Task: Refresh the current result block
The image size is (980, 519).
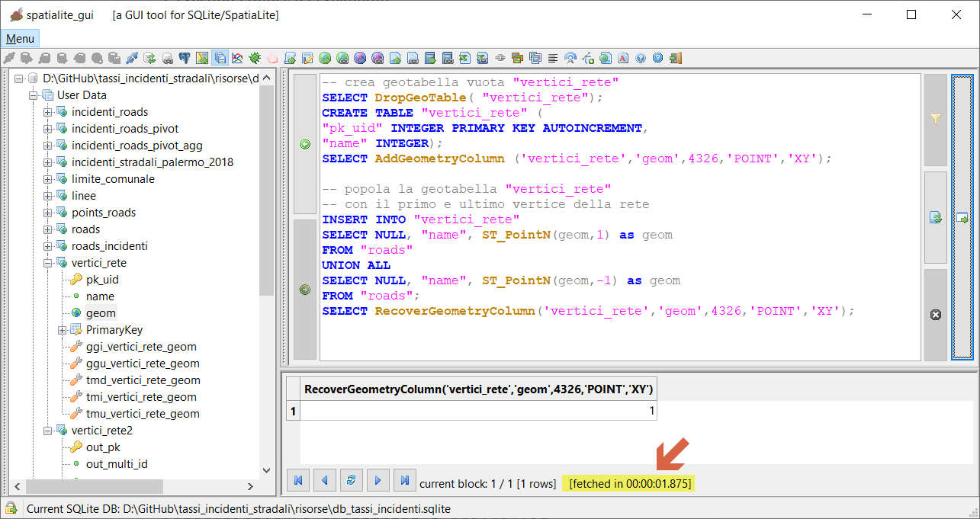Action: (352, 480)
